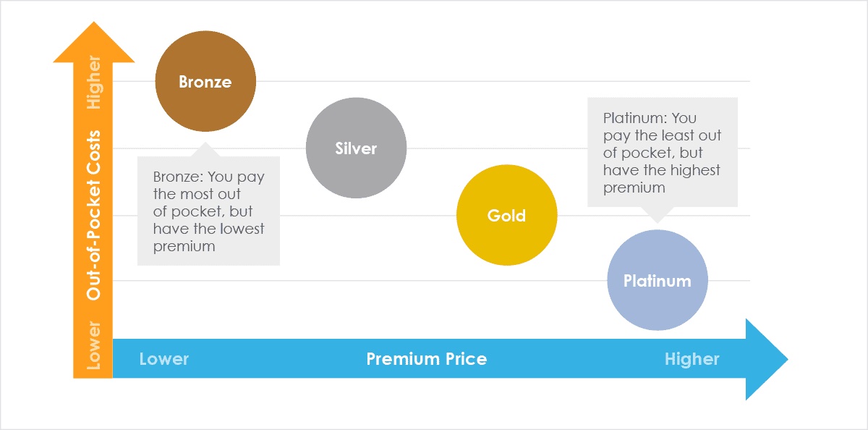Click the blue right-pointing arrowhead
The height and width of the screenshot is (430, 868).
click(765, 359)
